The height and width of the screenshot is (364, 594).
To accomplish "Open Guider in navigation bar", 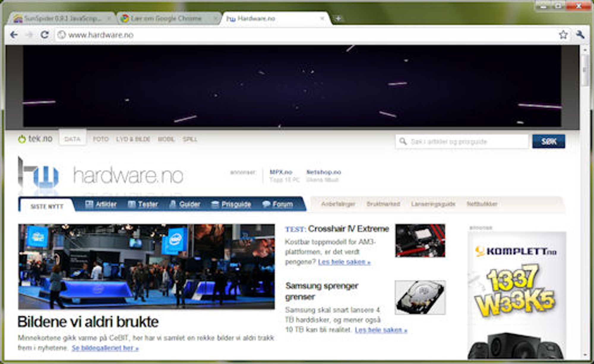I will [189, 204].
